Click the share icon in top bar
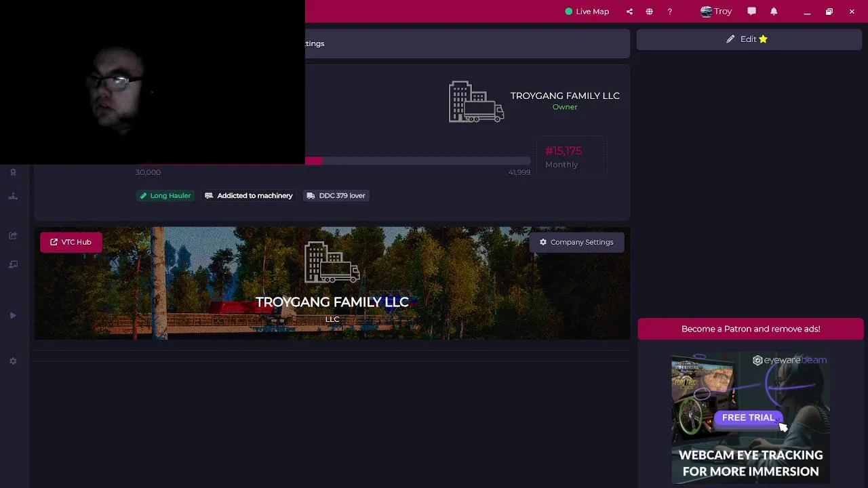Viewport: 868px width, 488px height. (x=629, y=12)
